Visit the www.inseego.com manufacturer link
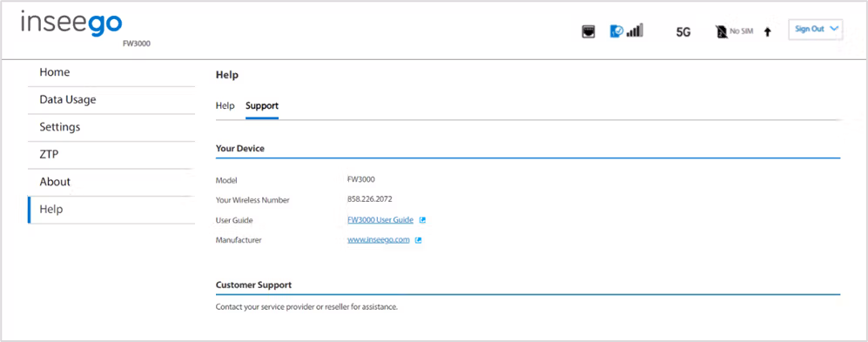 (378, 240)
